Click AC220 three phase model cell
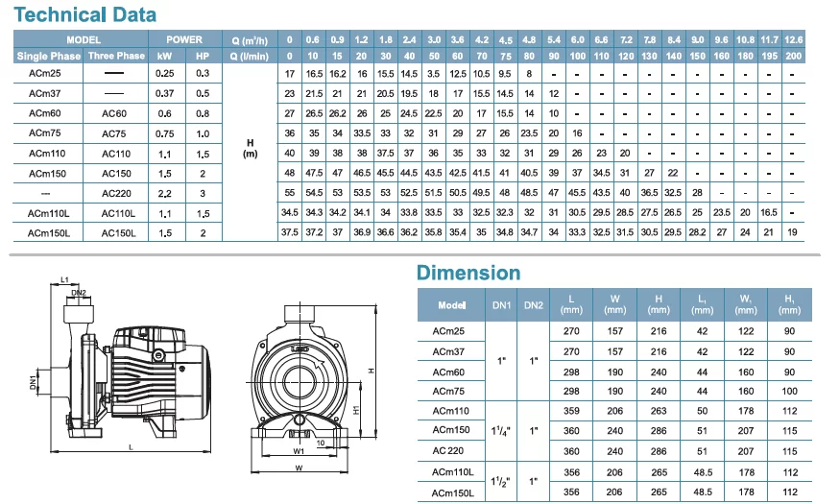This screenshot has width=840, height=504. [x=116, y=193]
